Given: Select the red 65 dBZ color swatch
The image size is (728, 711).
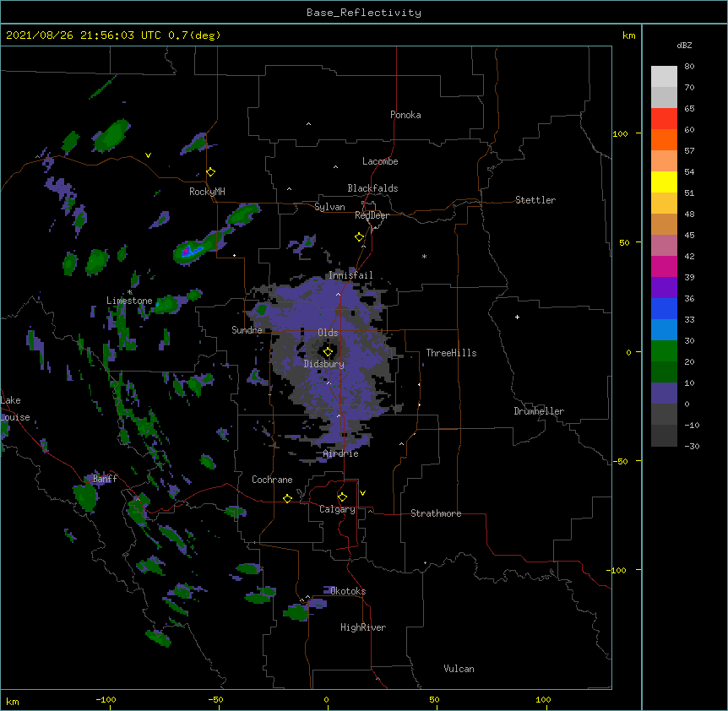Looking at the screenshot, I should pos(664,118).
